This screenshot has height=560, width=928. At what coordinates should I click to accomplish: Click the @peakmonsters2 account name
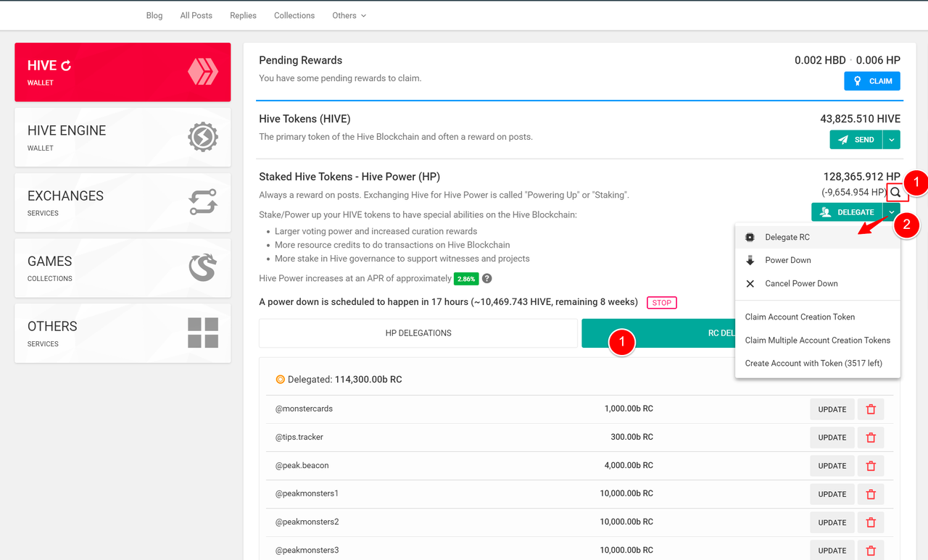click(307, 522)
